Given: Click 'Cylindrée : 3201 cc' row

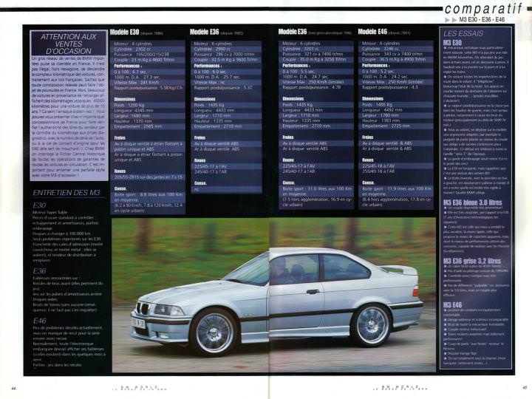Looking at the screenshot, I should [301, 49].
